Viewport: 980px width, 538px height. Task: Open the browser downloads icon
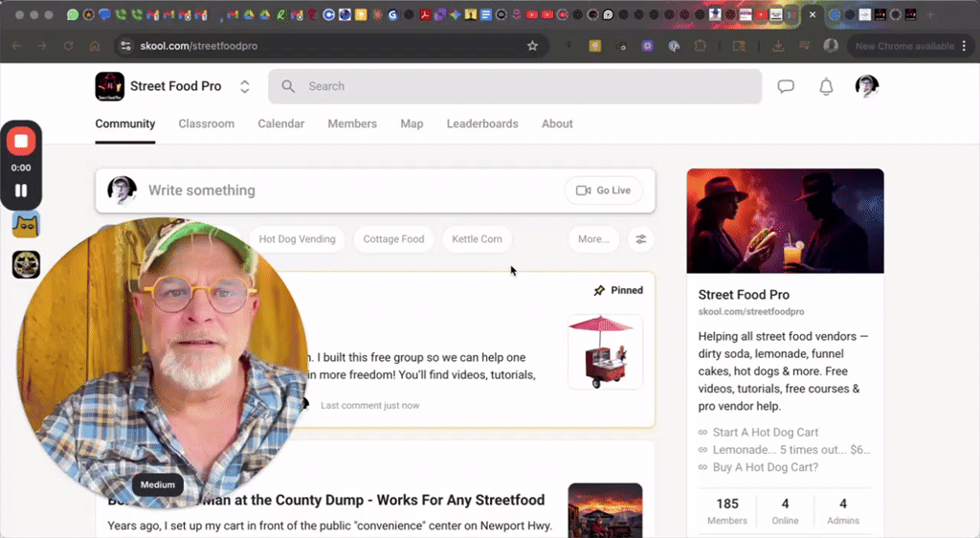778,46
